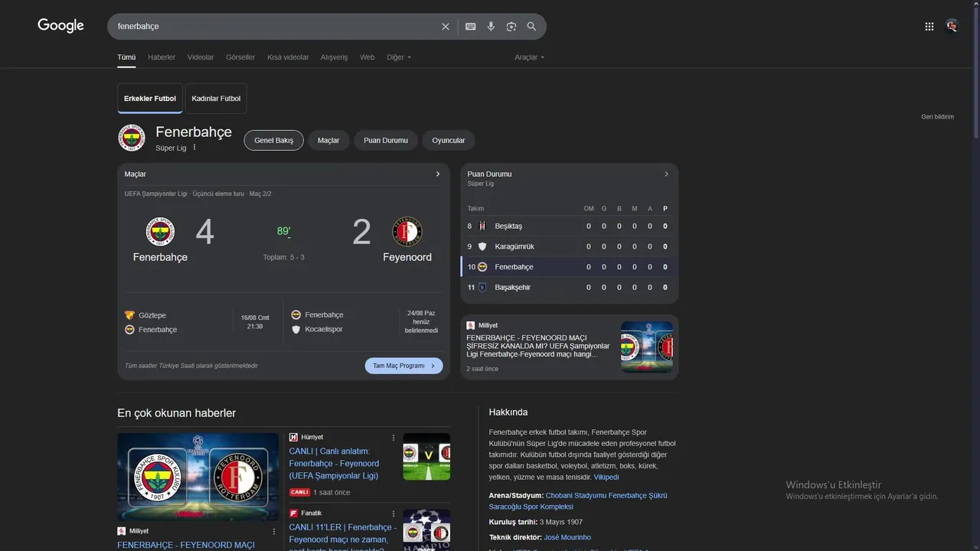Viewport: 980px width, 551px height.
Task: Select the Tümü tab
Action: click(126, 57)
